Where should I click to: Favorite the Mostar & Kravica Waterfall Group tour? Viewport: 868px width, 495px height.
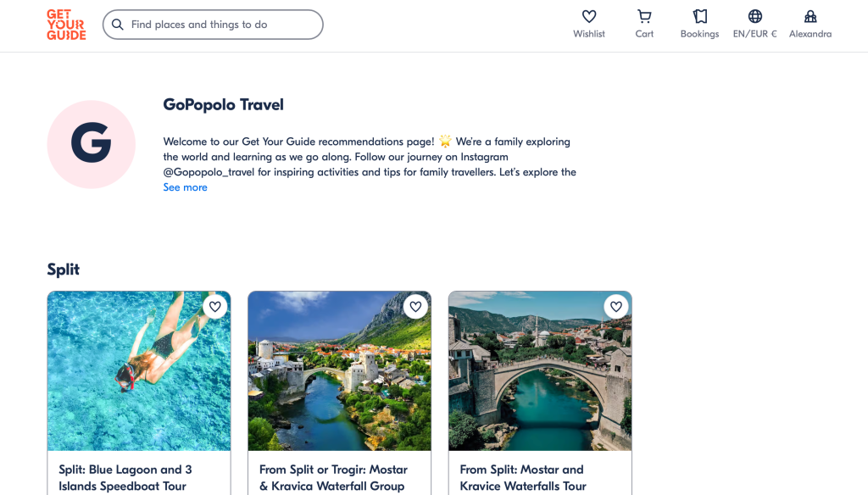tap(415, 307)
